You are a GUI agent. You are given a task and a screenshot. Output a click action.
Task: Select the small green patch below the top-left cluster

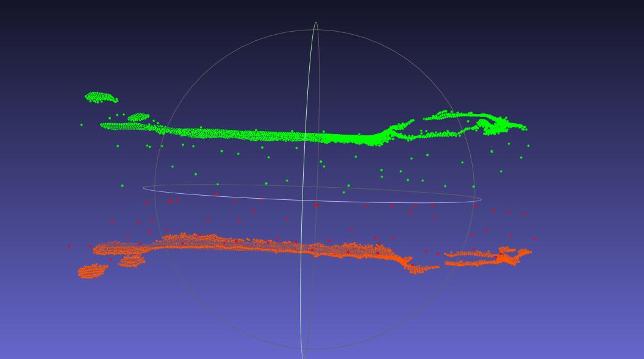click(x=138, y=117)
